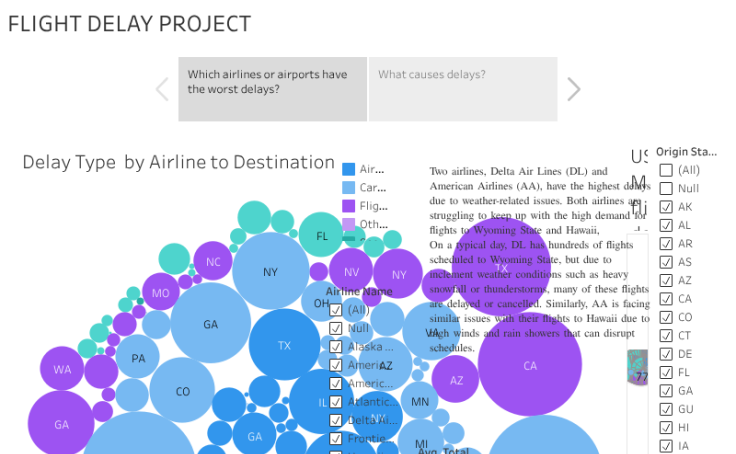Uncheck the Delta airline name checkbox

pyautogui.click(x=336, y=421)
